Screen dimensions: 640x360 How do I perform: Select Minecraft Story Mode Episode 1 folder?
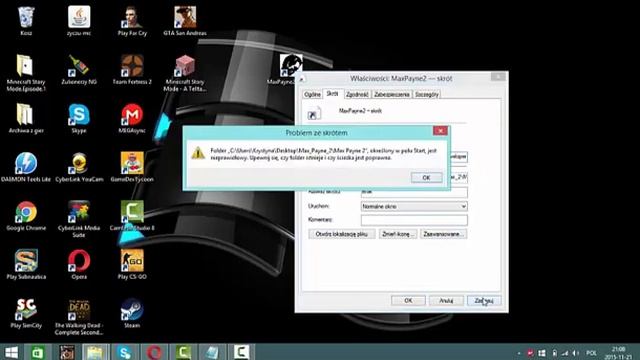point(26,73)
